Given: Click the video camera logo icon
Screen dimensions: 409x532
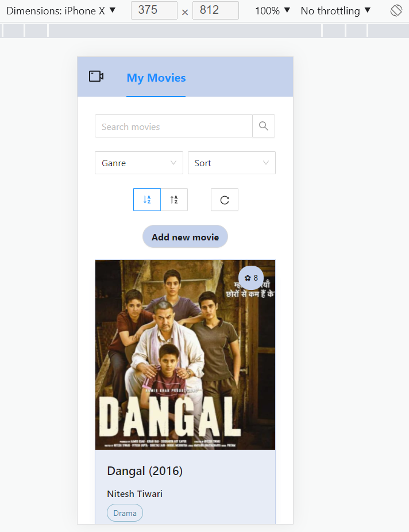Looking at the screenshot, I should [x=97, y=76].
